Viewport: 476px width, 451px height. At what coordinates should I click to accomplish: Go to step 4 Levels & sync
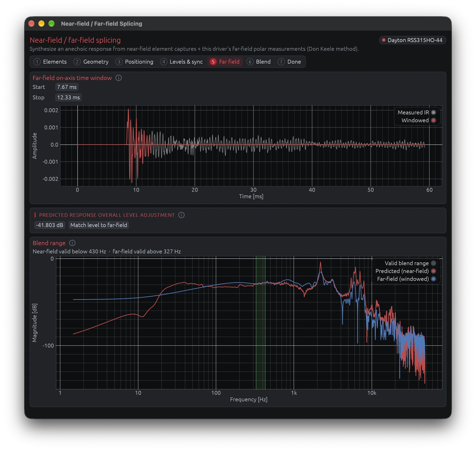[x=181, y=62]
